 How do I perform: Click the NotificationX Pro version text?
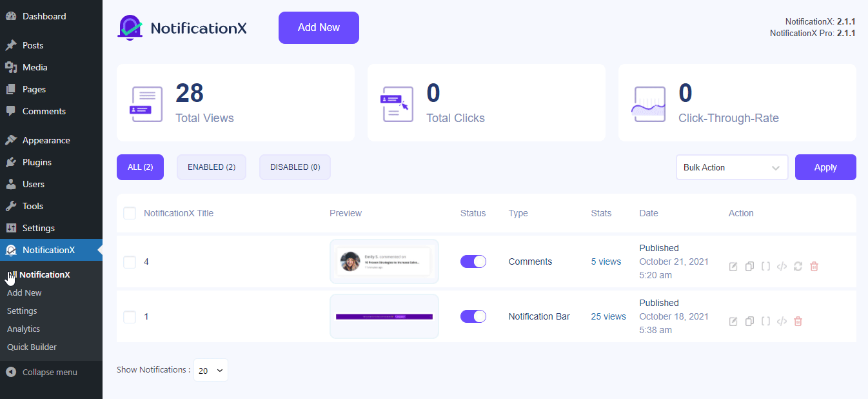pos(813,33)
